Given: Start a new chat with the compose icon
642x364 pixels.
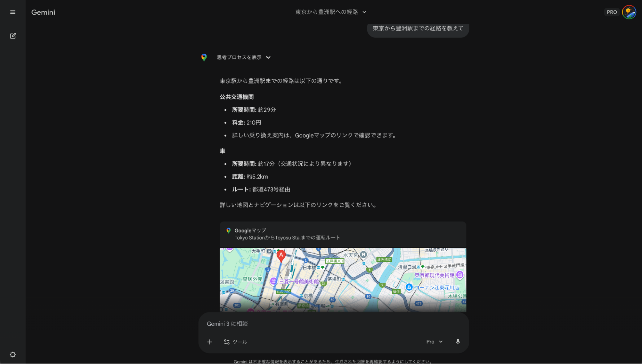Looking at the screenshot, I should tap(13, 36).
